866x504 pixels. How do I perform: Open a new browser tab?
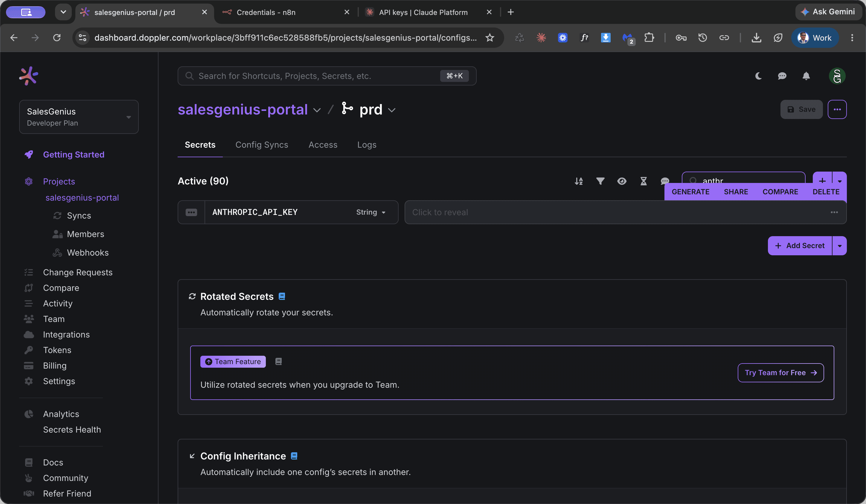coord(511,12)
